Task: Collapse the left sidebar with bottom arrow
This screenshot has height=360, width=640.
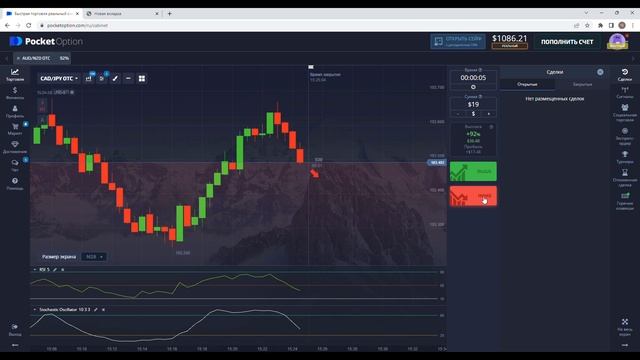Action: 15,345
